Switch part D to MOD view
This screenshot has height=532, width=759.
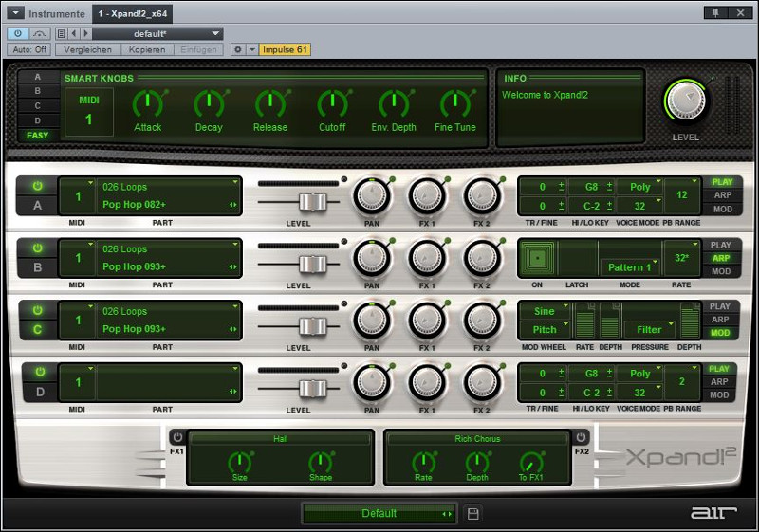point(719,395)
